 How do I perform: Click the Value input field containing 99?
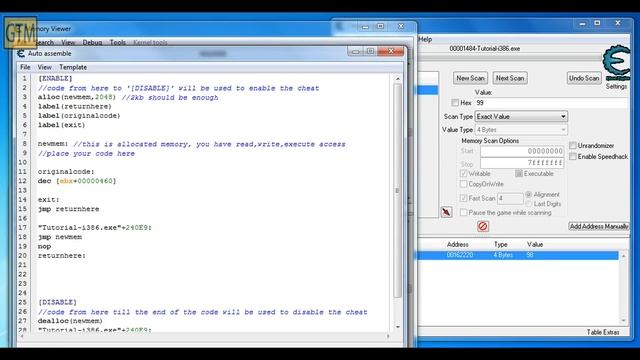pos(551,103)
